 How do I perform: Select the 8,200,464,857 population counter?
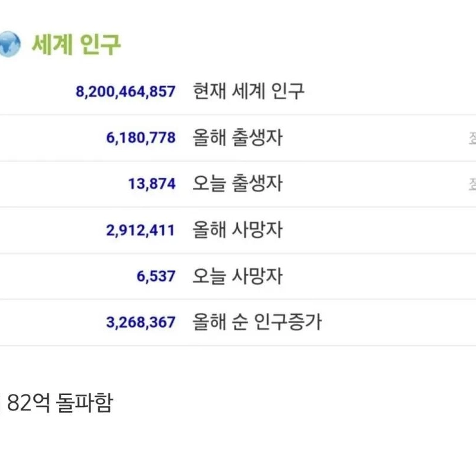click(126, 92)
